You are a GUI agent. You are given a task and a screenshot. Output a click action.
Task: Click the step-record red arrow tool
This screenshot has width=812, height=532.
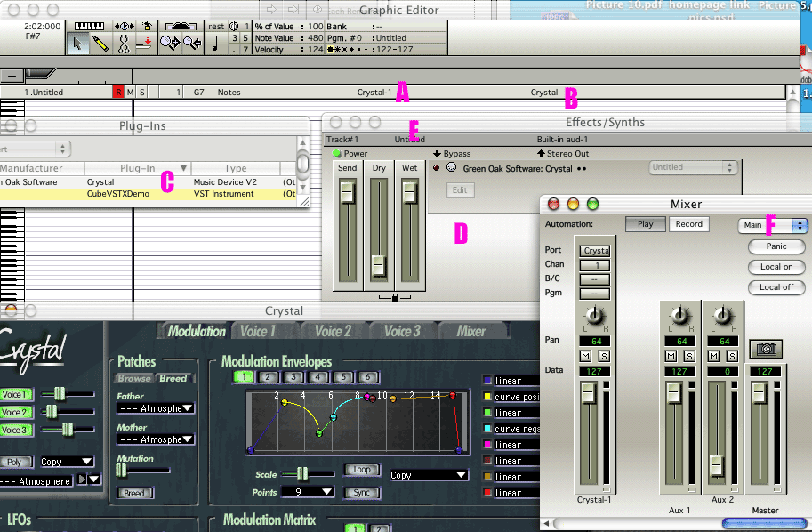pos(146,44)
